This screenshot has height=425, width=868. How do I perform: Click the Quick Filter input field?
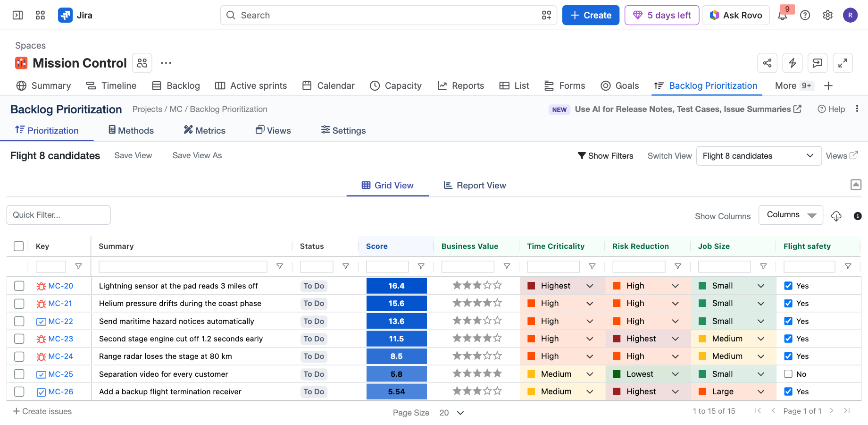pos(58,215)
